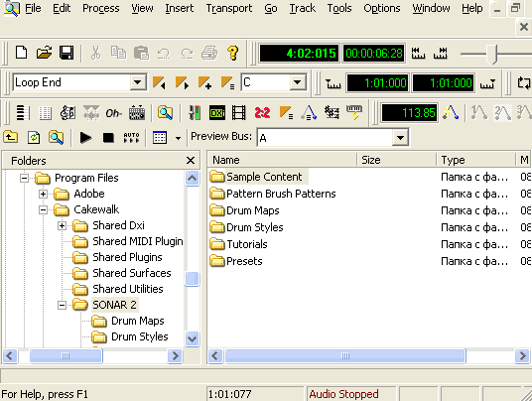Viewport: 532px width, 401px height.
Task: Open the video view filmstrip icon
Action: click(239, 113)
